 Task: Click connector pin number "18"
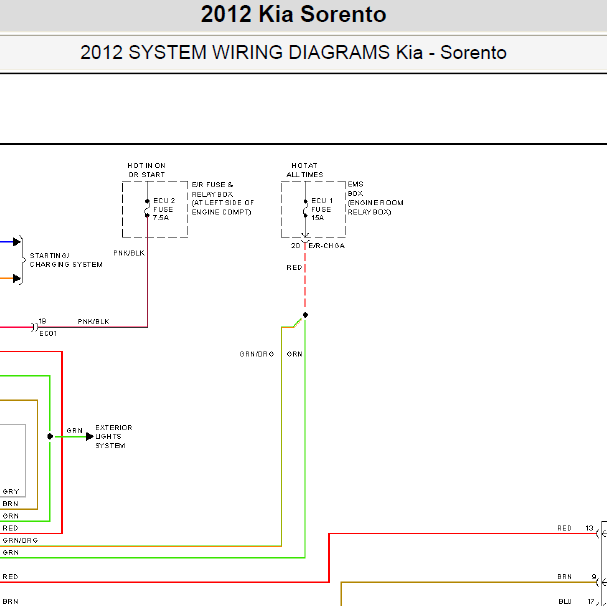[42, 321]
